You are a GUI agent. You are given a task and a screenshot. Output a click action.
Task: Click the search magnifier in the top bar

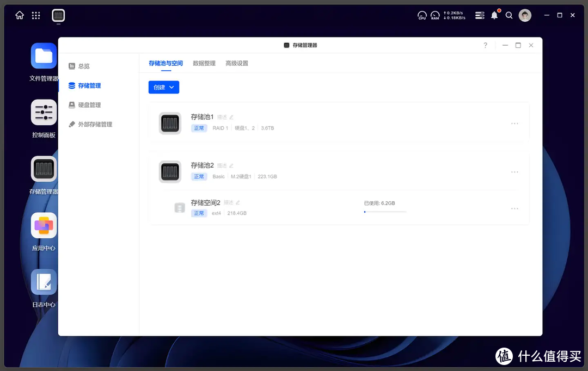tap(509, 15)
